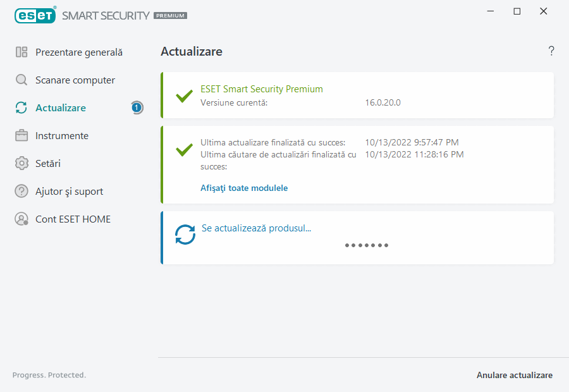Click the Ajutor și suport question icon
The height and width of the screenshot is (392, 569).
pyautogui.click(x=21, y=192)
